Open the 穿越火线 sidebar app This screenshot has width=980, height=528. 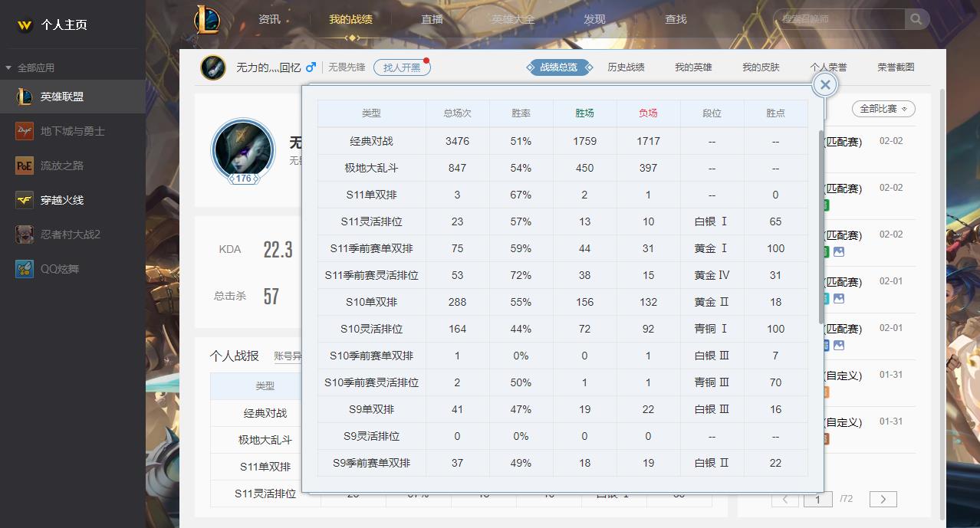(72, 200)
